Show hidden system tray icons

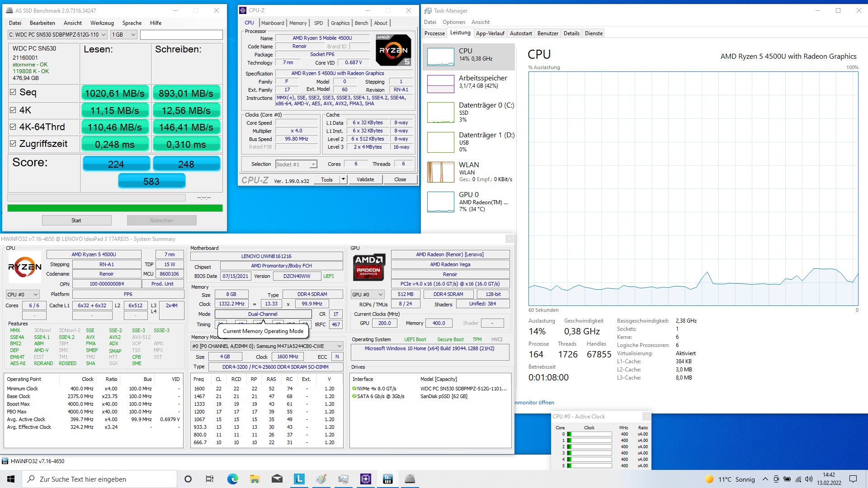765,479
